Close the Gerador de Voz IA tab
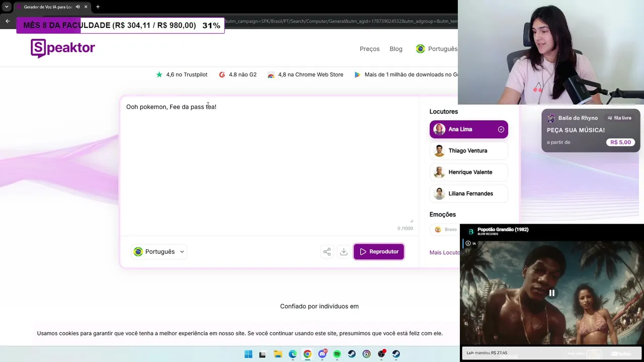644x362 pixels. pyautogui.click(x=86, y=7)
